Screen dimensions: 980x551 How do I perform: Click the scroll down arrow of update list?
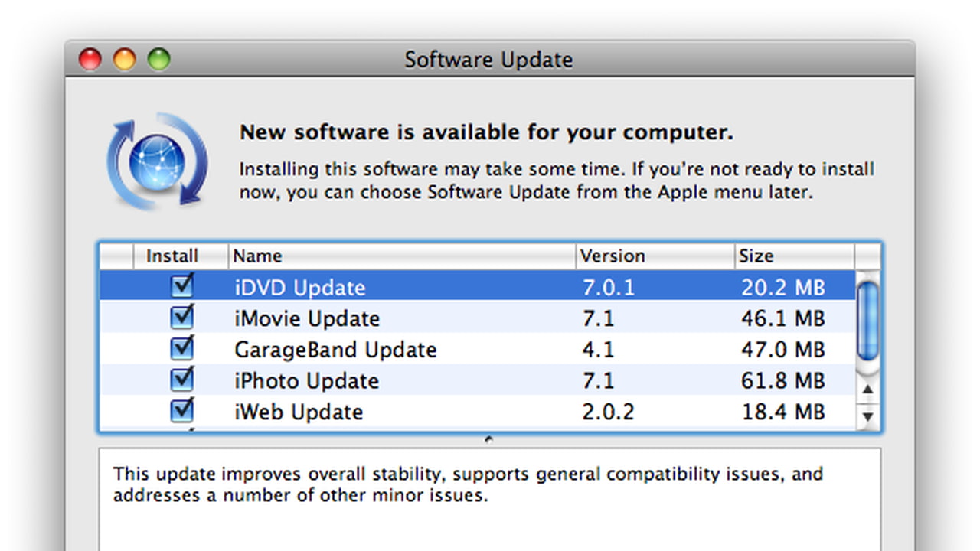coord(867,416)
